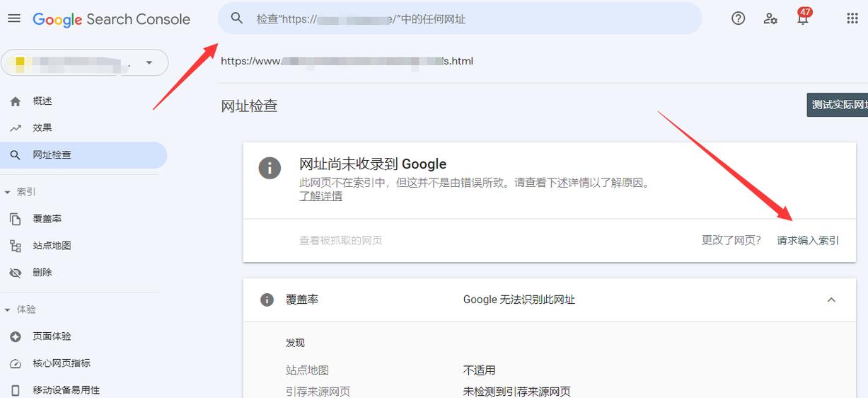
Task: Open 页面体验 page experience report
Action: (52, 336)
